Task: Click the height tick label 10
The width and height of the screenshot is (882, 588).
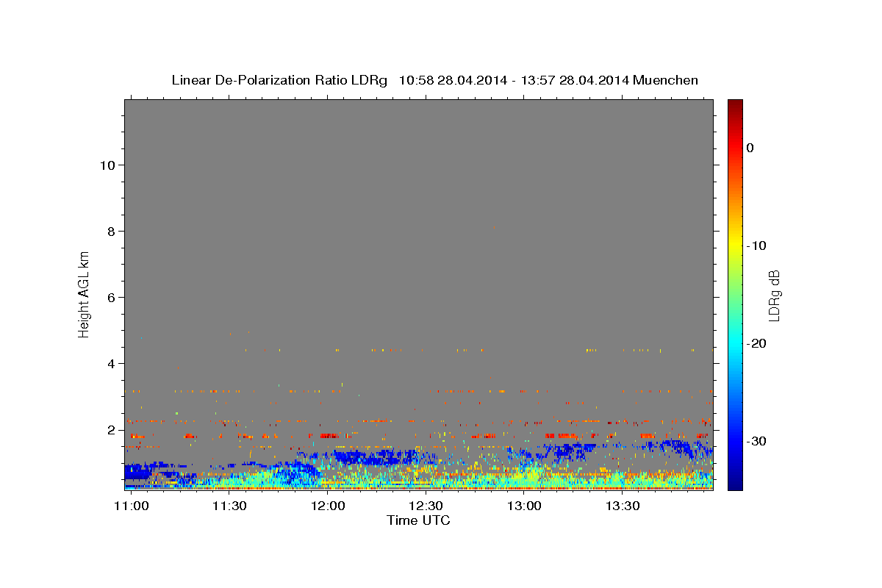Action: tap(108, 165)
